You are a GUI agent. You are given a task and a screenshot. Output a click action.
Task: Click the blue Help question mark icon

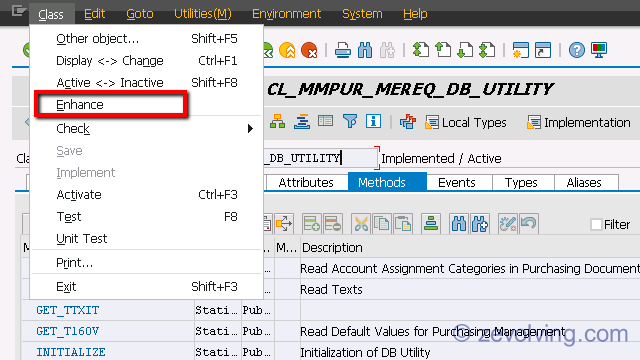pos(577,50)
